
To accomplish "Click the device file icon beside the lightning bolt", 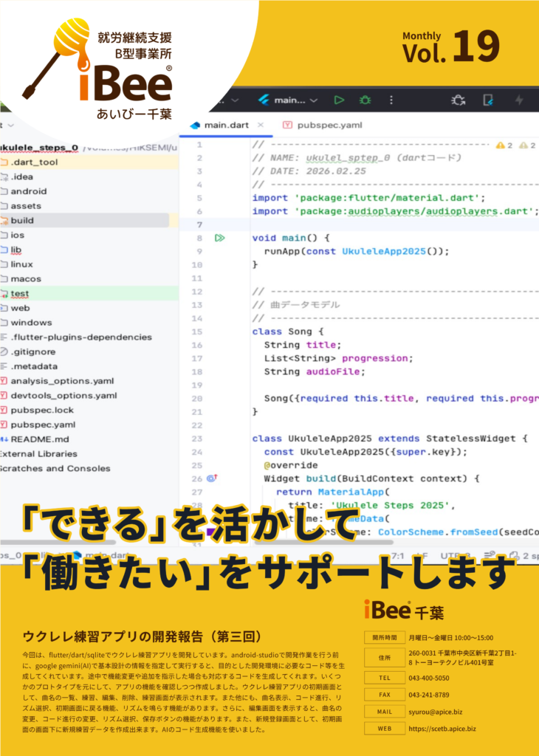I will [x=487, y=100].
